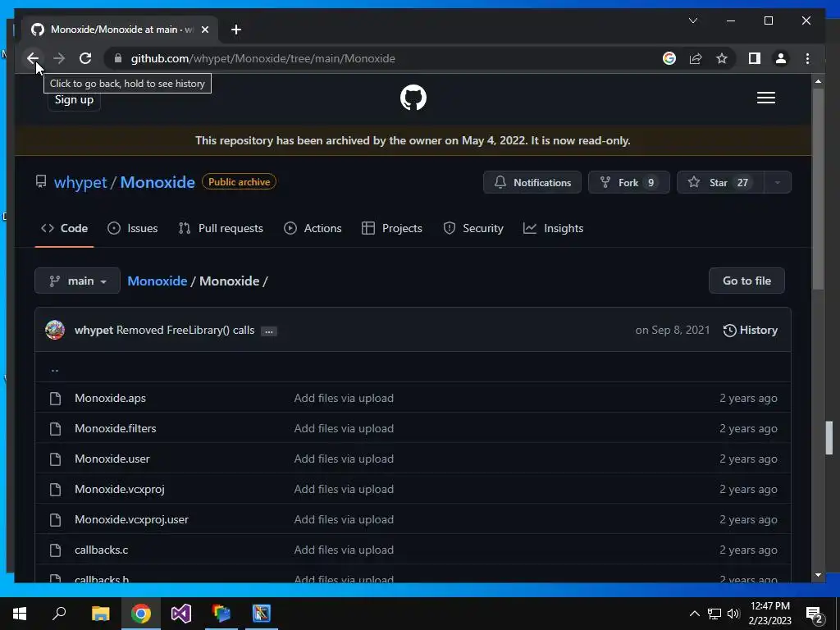Image resolution: width=840 pixels, height=630 pixels.
Task: Open the Removed FreeLibrary() calls commit
Action: tap(185, 330)
